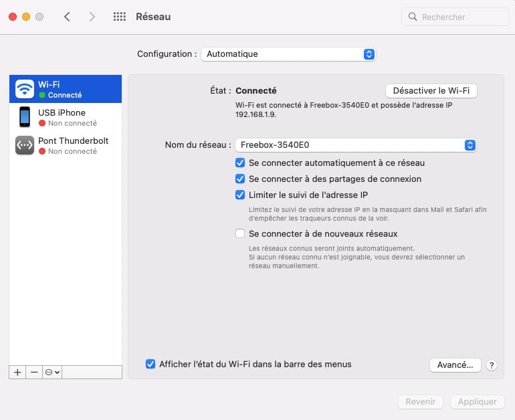Click the forward chevron navigation arrow
Viewport: 515px width, 420px height.
coord(92,17)
